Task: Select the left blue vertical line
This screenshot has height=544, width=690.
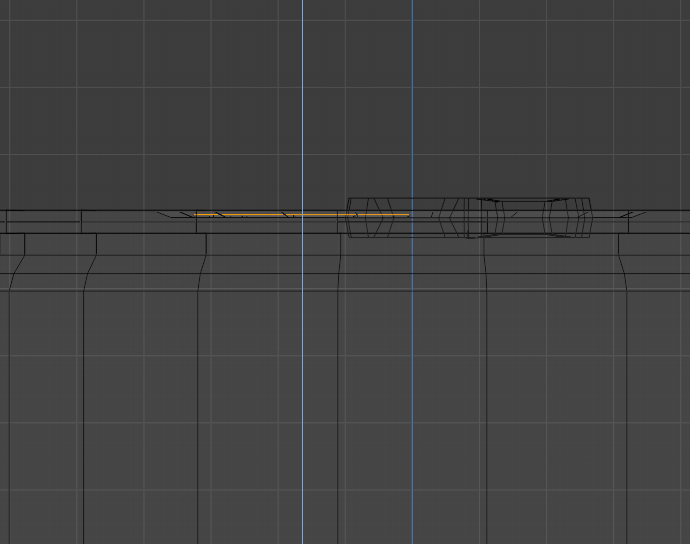Action: pos(303,272)
